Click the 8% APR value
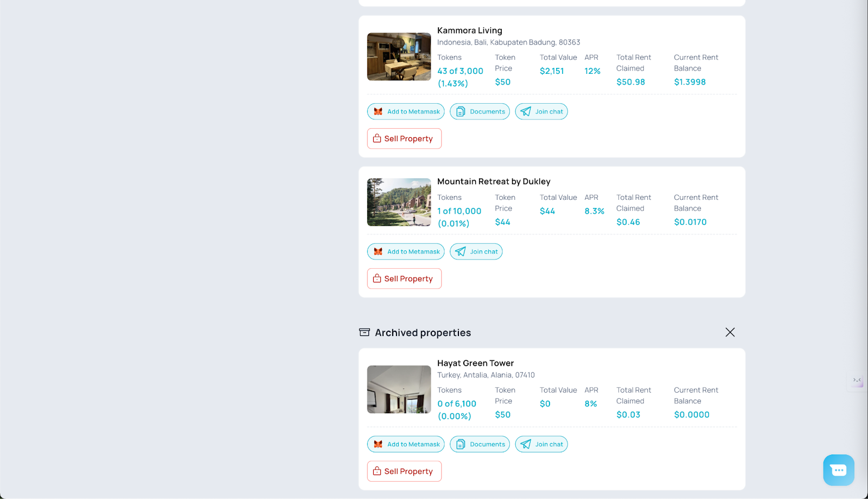Screen dimensions: 868x499 click(591, 404)
